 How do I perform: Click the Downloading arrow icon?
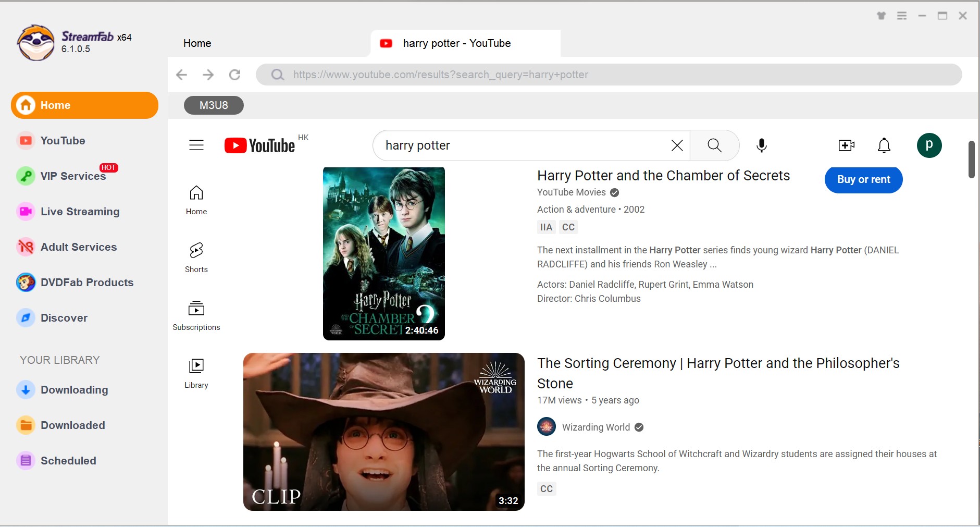pyautogui.click(x=26, y=390)
